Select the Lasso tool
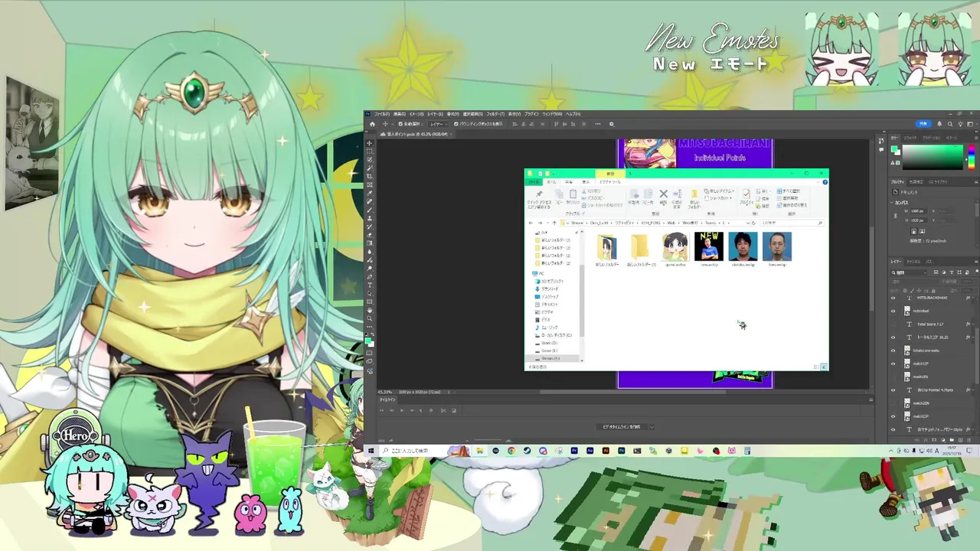This screenshot has height=551, width=980. (x=370, y=159)
